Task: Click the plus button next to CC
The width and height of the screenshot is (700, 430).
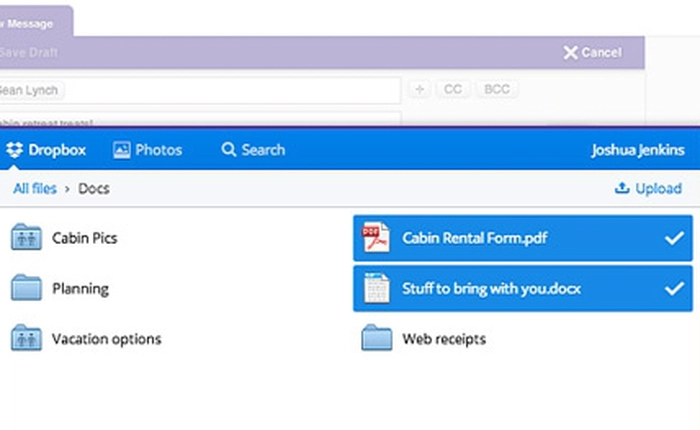Action: coord(419,89)
